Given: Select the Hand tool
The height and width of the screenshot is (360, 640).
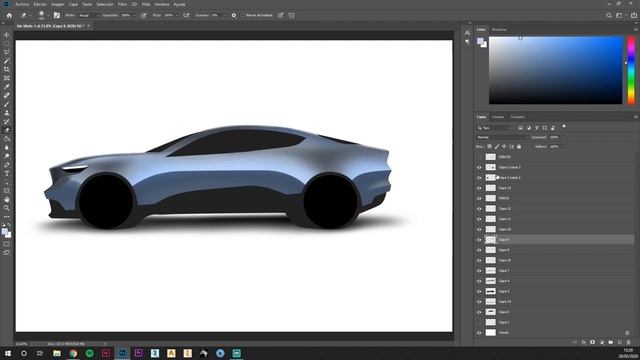Looking at the screenshot, I should (7, 200).
